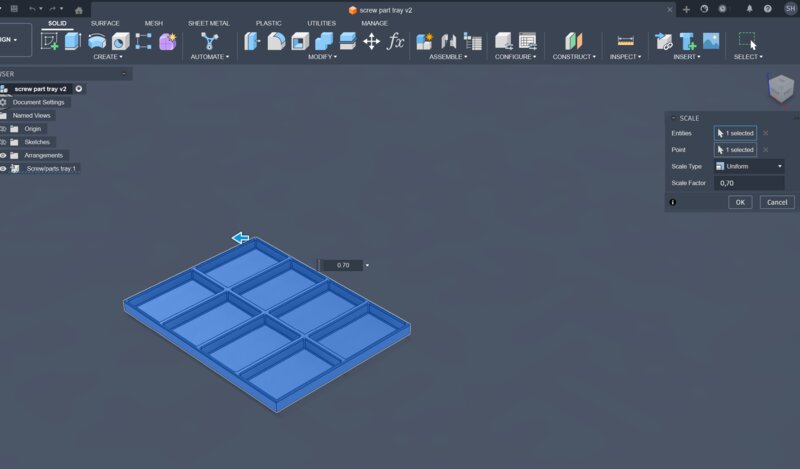Image resolution: width=800 pixels, height=469 pixels.
Task: Open a new design tab with plus
Action: (x=686, y=9)
